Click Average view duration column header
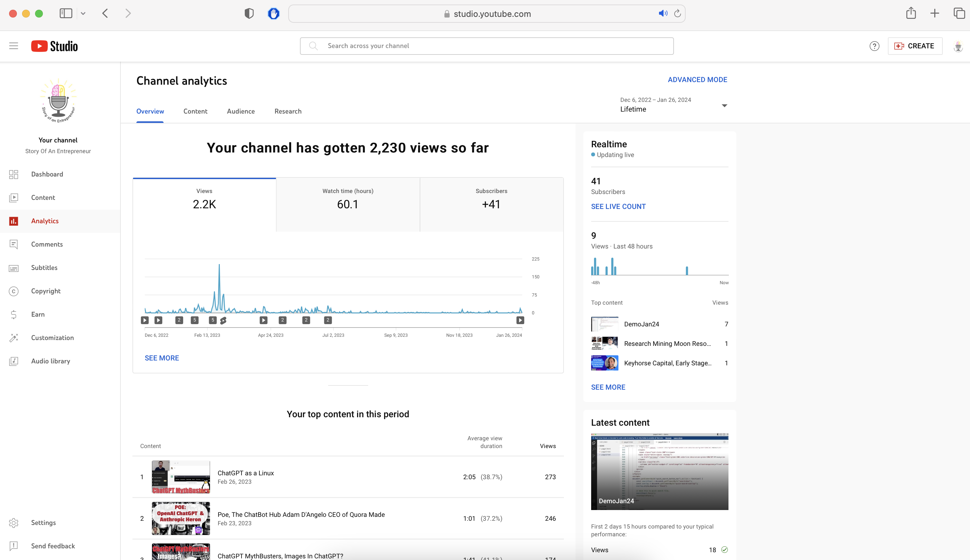This screenshot has height=560, width=970. [x=484, y=442]
